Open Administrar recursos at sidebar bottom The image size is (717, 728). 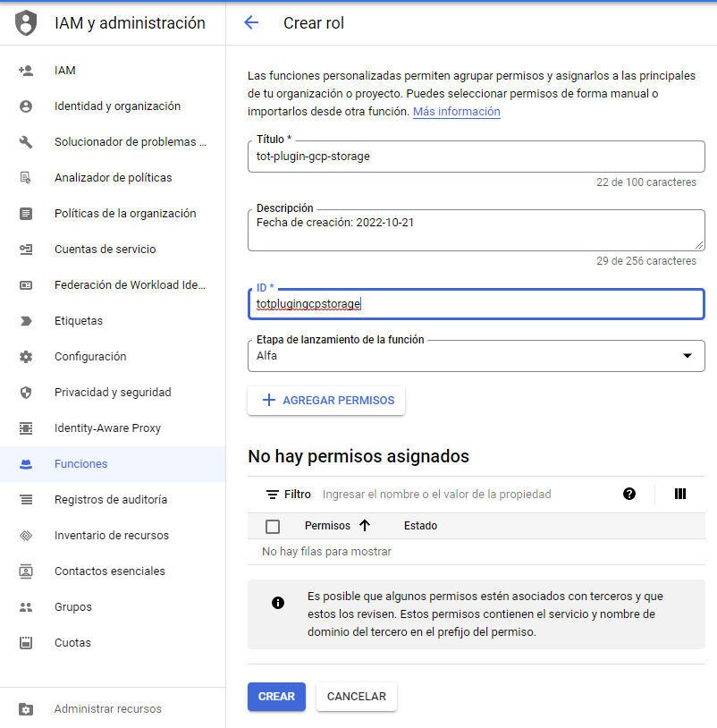point(107,708)
